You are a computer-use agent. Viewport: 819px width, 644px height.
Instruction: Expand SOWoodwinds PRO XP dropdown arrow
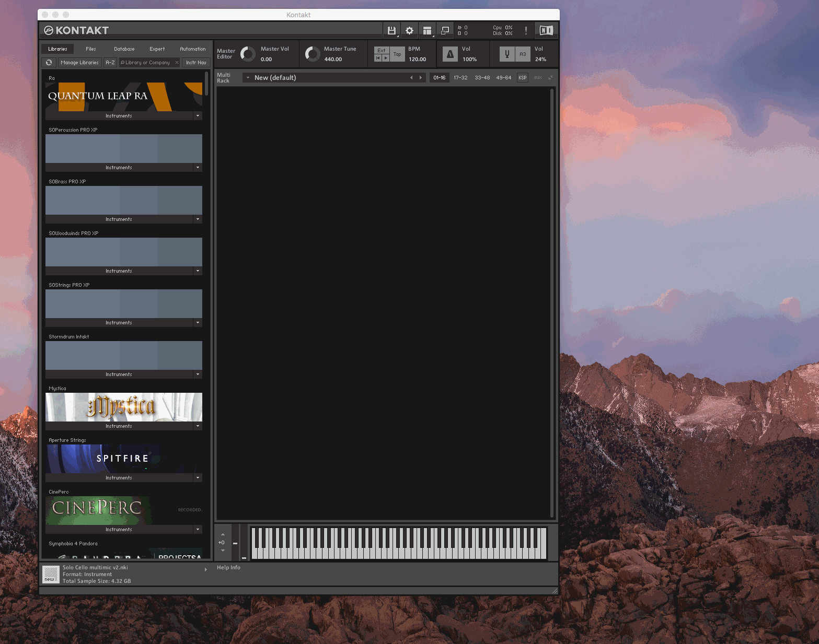coord(198,271)
